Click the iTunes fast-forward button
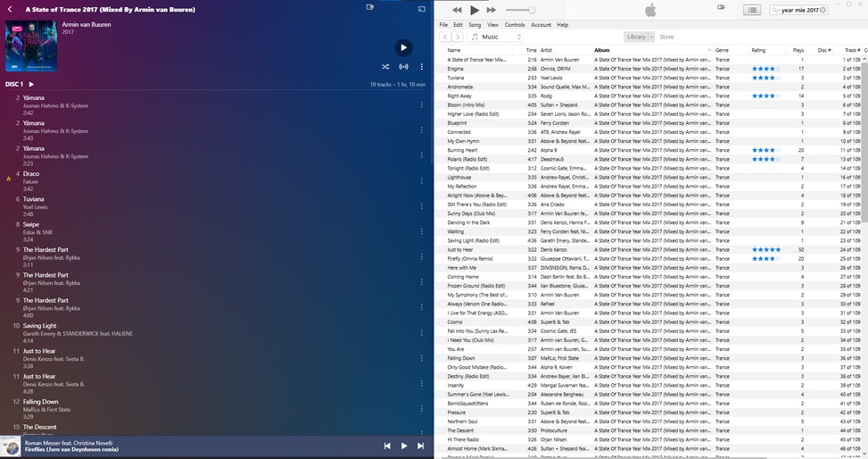 coord(492,10)
